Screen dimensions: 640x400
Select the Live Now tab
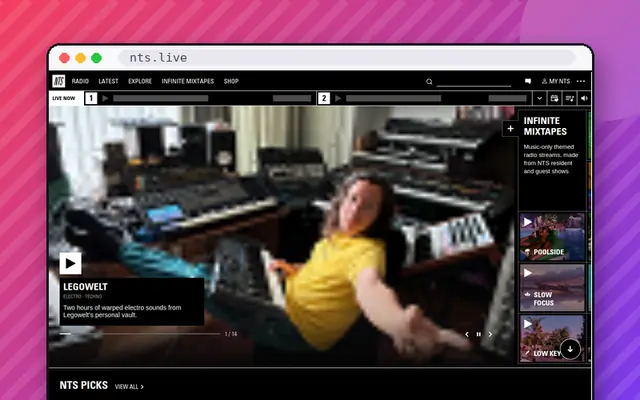point(64,98)
